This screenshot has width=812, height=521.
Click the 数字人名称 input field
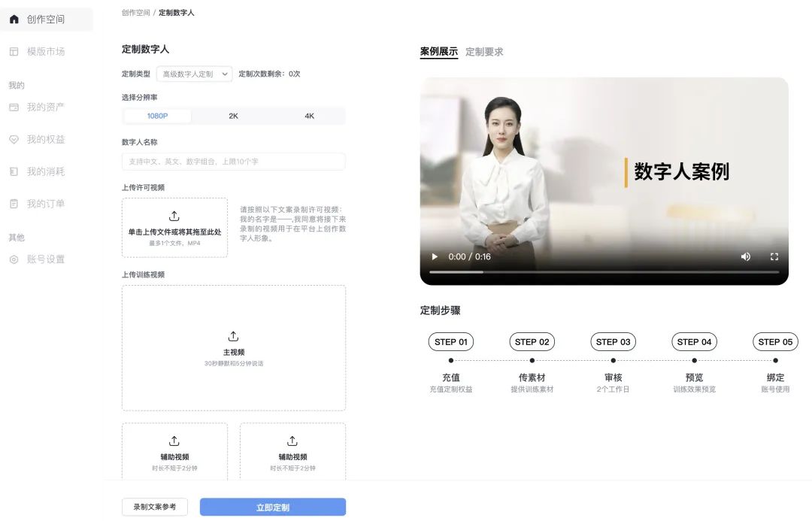(233, 161)
